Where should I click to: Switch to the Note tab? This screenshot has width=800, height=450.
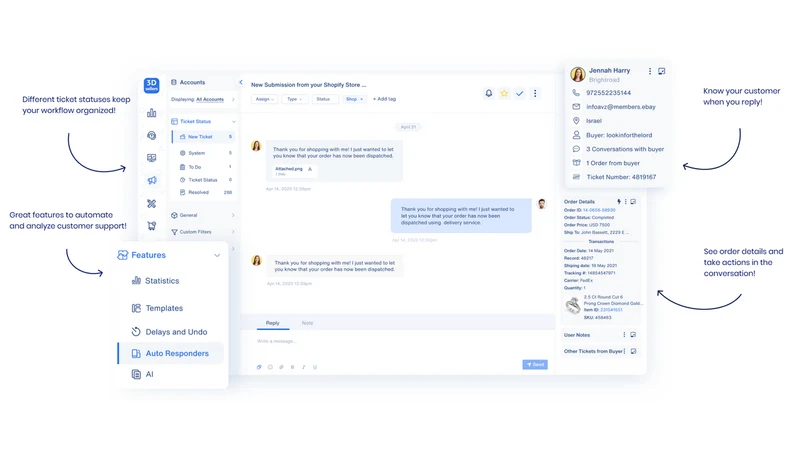[307, 323]
